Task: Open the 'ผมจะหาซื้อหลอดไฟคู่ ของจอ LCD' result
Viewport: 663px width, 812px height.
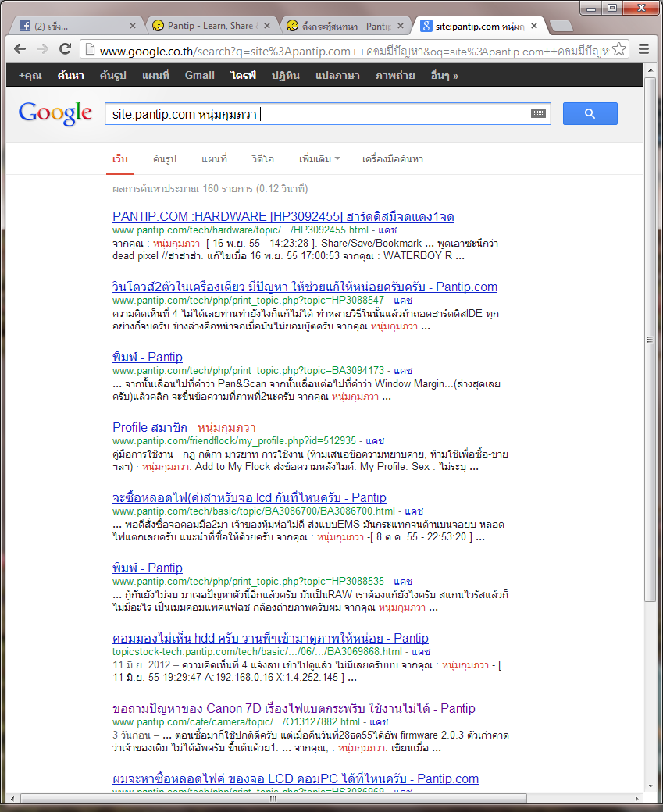Action: coord(295,779)
